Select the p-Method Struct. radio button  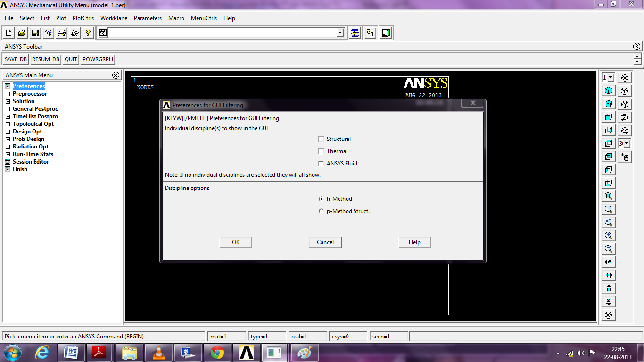point(322,211)
